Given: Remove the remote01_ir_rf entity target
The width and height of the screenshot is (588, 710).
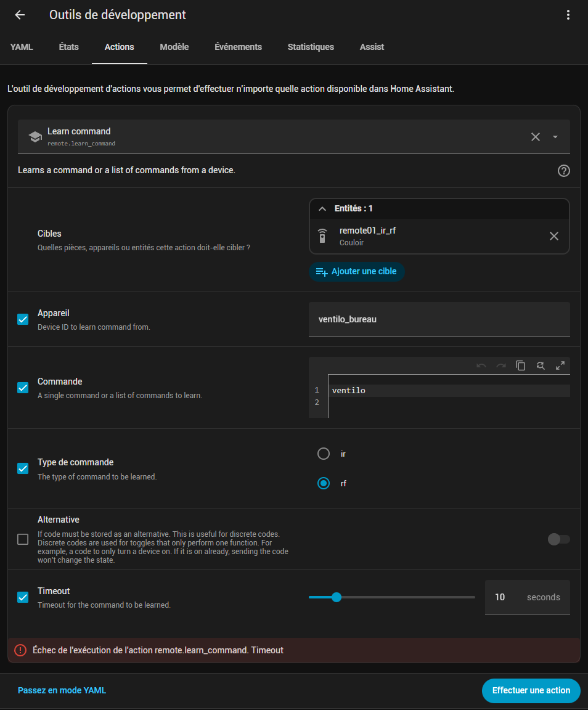Looking at the screenshot, I should pos(553,236).
